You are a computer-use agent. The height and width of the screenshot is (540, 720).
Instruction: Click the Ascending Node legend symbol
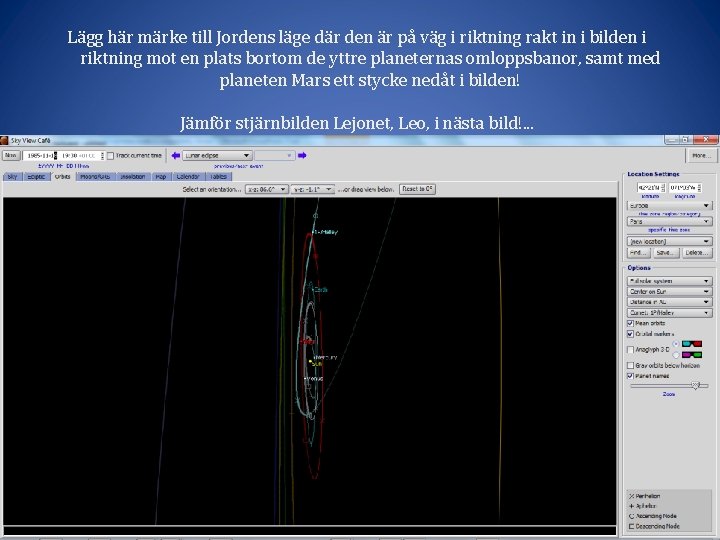click(631, 516)
